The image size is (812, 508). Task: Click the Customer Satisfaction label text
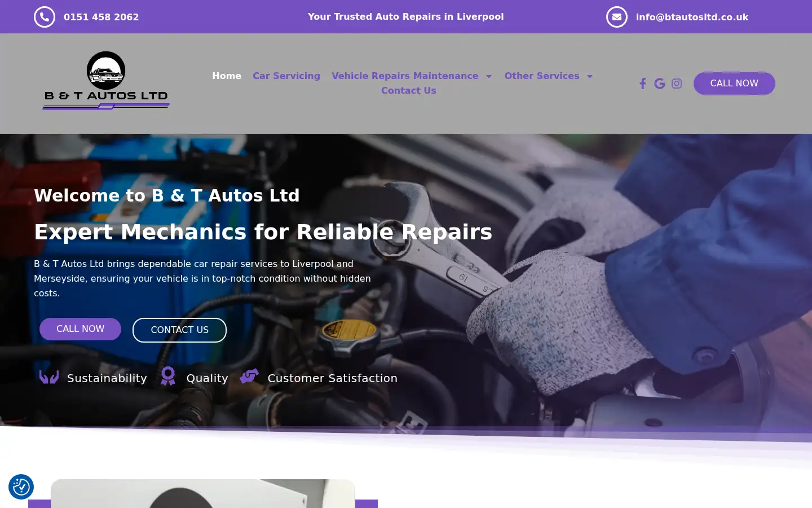coord(333,378)
